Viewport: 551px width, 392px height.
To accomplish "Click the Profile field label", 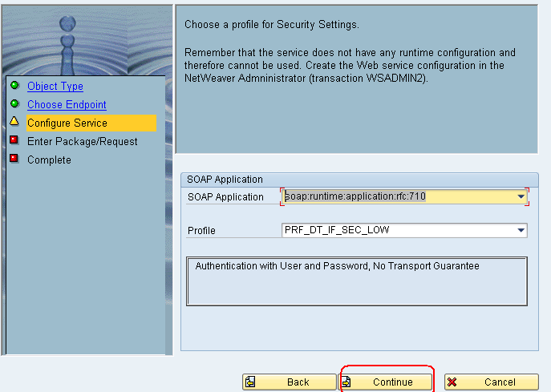I will tap(201, 230).
